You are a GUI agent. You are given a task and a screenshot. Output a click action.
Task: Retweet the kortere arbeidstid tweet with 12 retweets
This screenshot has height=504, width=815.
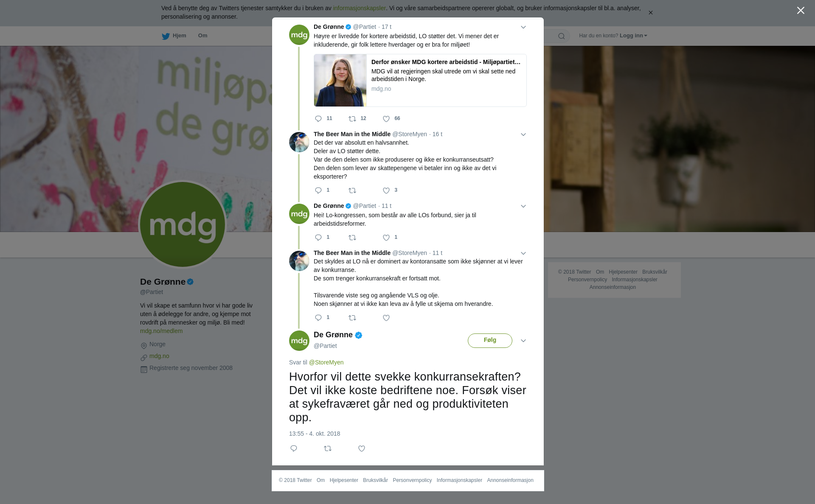(352, 119)
